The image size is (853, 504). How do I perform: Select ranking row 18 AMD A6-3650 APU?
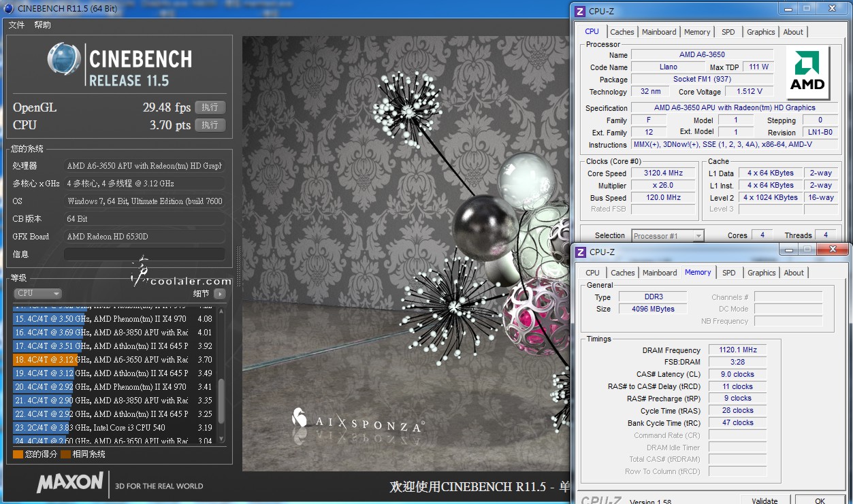[114, 360]
